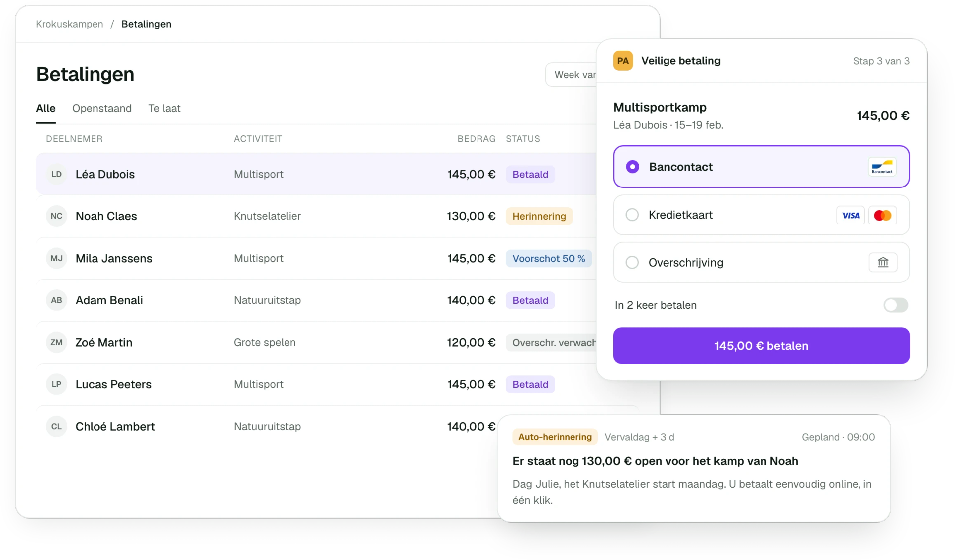Click the Mastercard icon
This screenshot has width=955, height=560.
pyautogui.click(x=882, y=215)
